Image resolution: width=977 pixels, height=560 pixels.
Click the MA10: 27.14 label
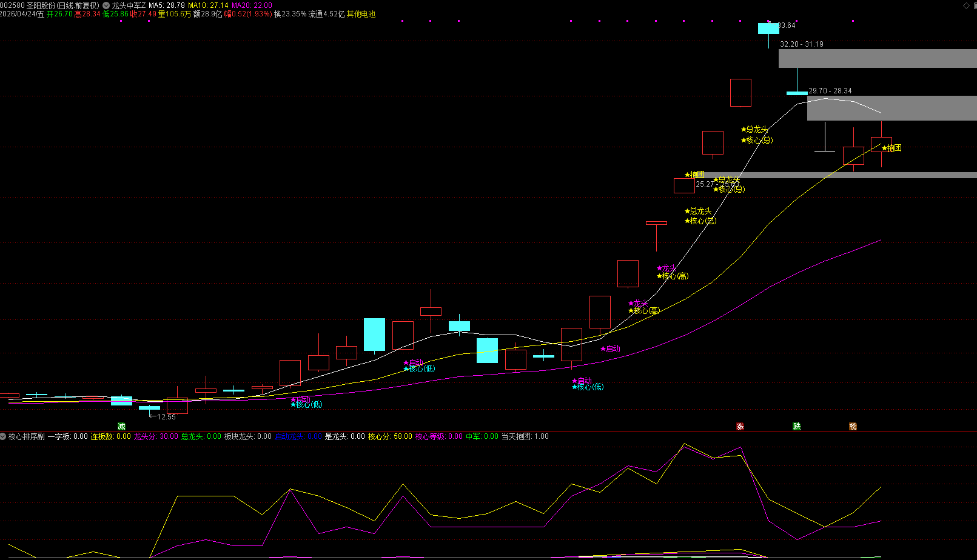coord(208,5)
